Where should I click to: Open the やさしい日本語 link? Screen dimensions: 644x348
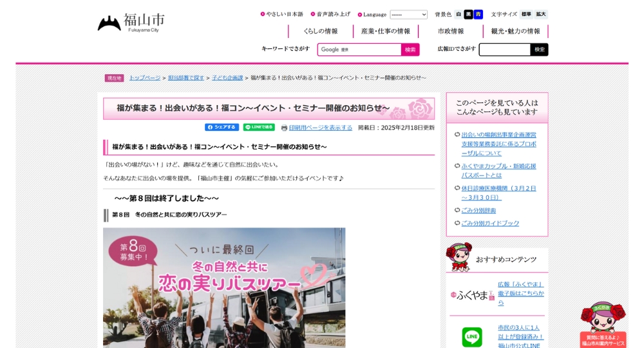coord(284,14)
